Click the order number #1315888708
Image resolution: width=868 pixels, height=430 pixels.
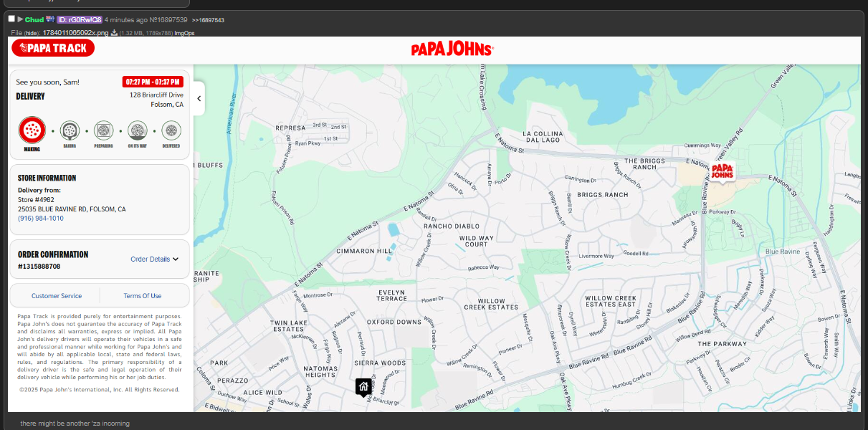pos(39,267)
